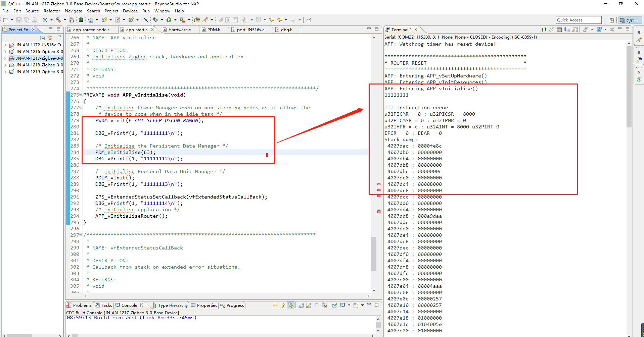The image size is (644, 337).
Task: Toggle Skip All Breakpoints on the toolbar
Action: 146,20
